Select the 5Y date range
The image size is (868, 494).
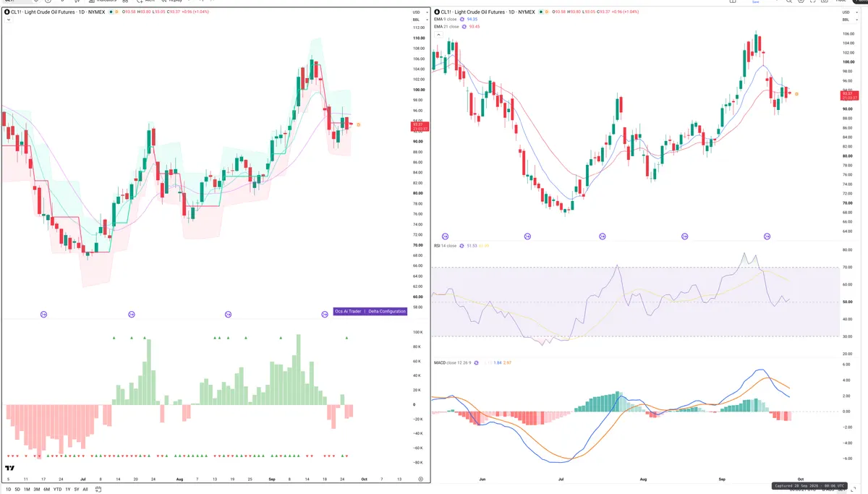(x=77, y=490)
